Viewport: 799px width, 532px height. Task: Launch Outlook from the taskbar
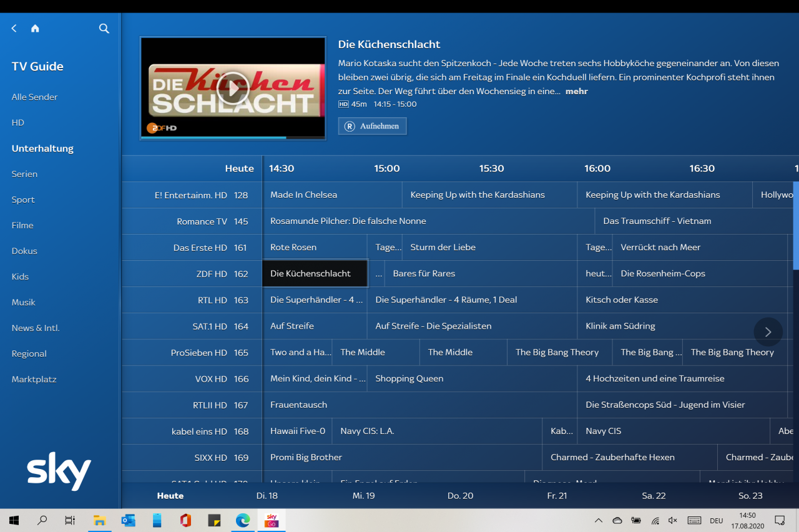128,520
